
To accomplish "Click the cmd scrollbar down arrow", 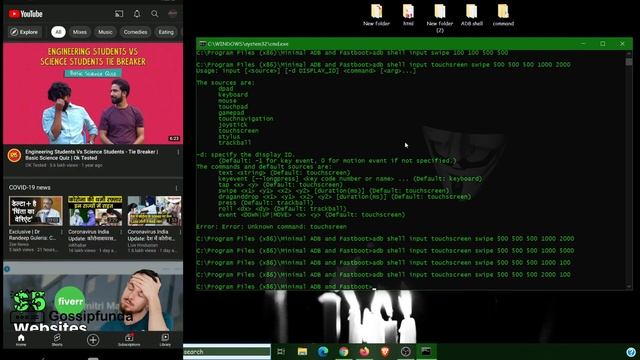I will tap(629, 287).
